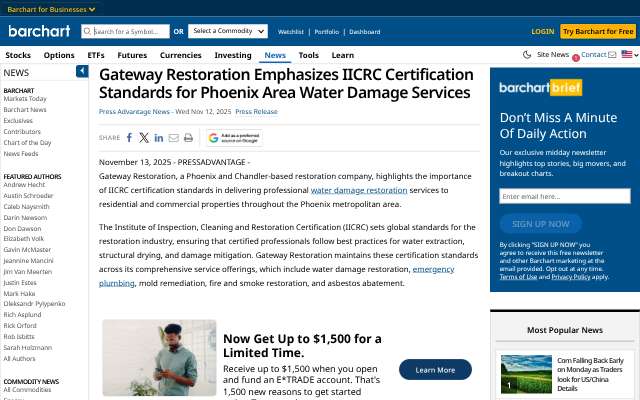
Task: Open Press Advantage News source link
Action: click(134, 111)
